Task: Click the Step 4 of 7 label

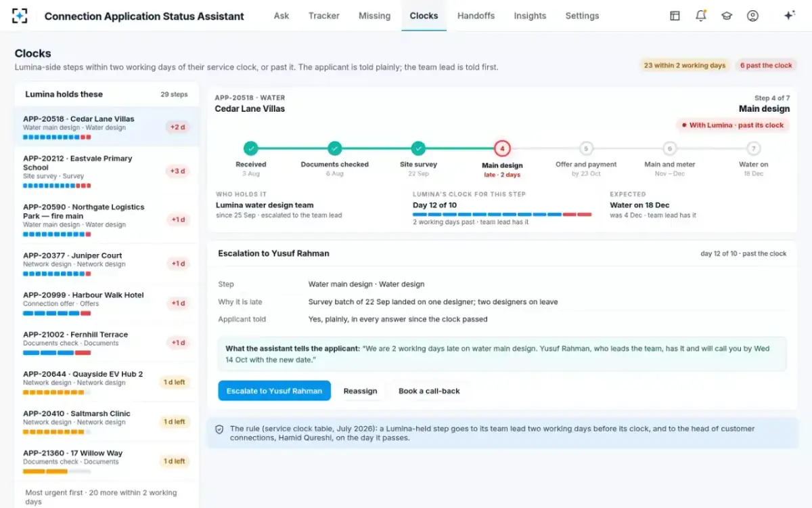Action: pyautogui.click(x=772, y=98)
